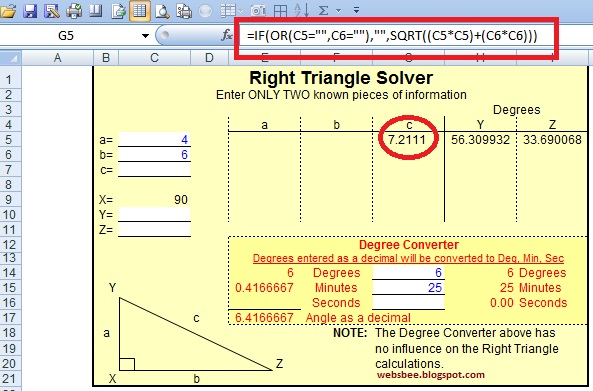593x391 pixels.
Task: Select row 9 header
Action: pos(10,200)
